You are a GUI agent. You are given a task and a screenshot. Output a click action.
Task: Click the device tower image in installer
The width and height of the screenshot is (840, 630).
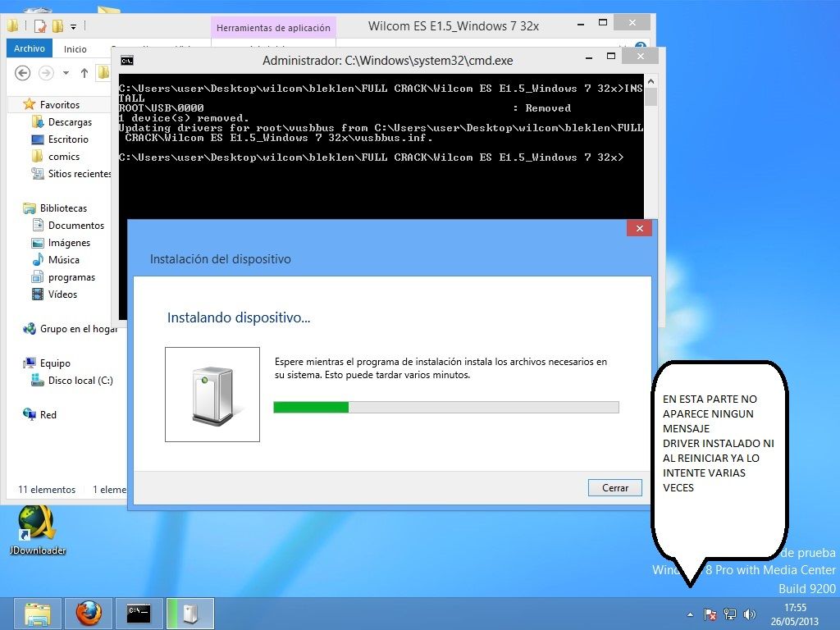coord(212,395)
